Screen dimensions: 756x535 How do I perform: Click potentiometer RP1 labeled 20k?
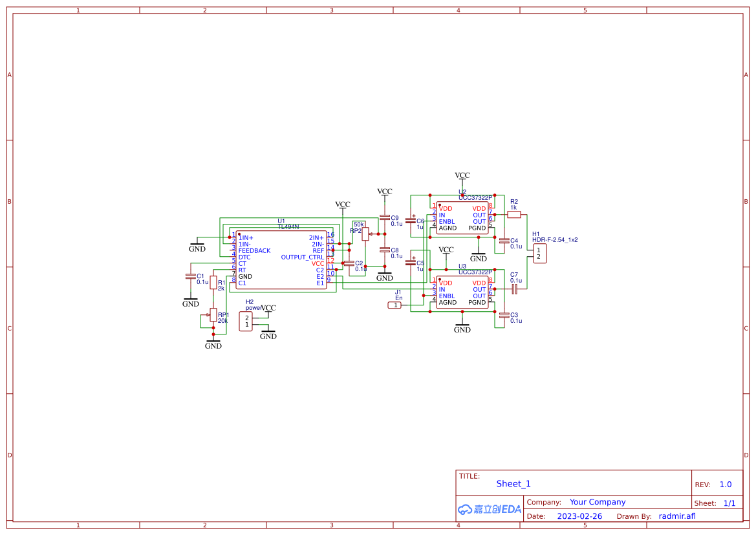pyautogui.click(x=213, y=315)
